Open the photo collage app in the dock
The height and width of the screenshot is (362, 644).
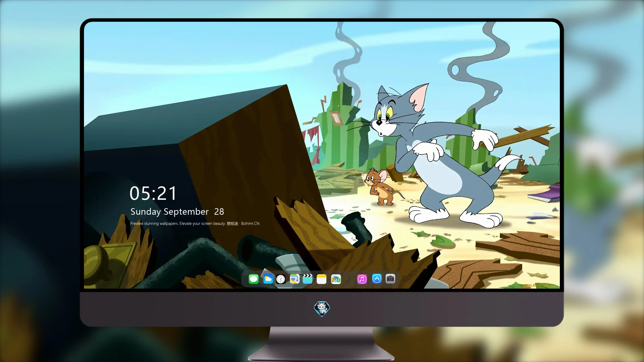point(336,279)
